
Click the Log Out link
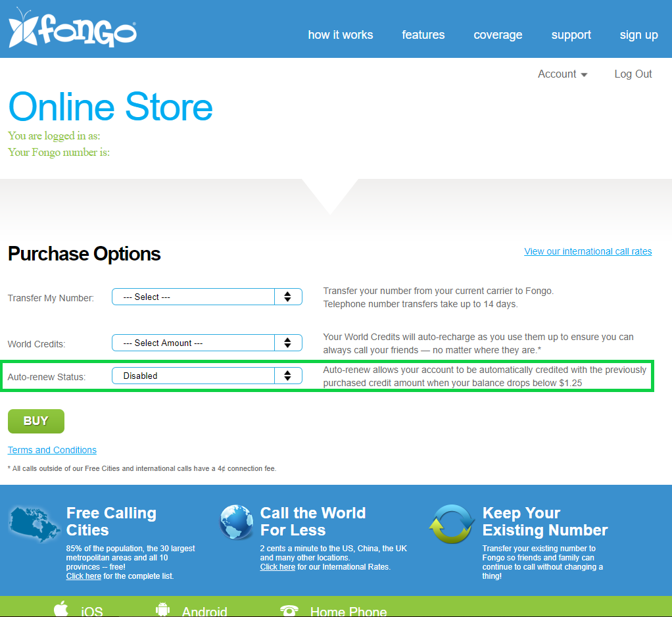[633, 74]
